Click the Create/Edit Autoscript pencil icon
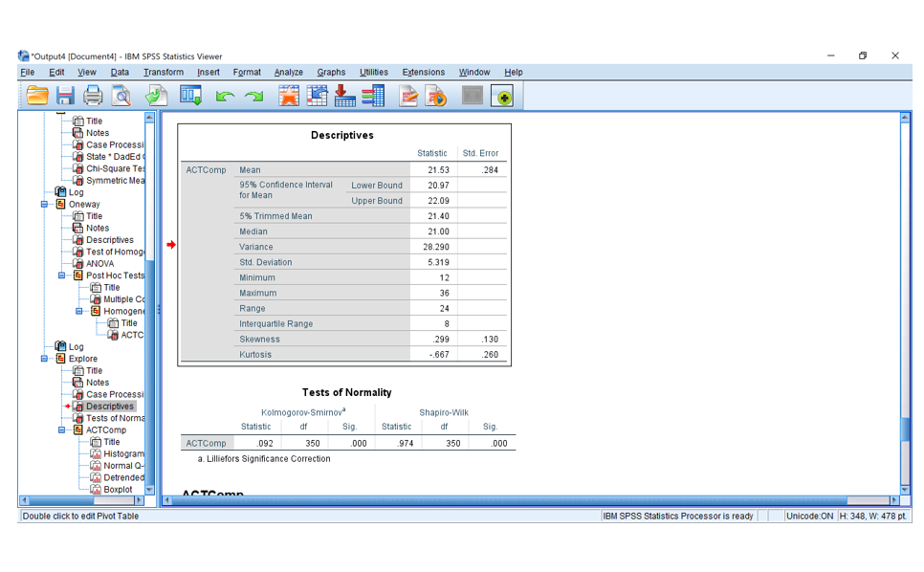This screenshot has height=572, width=924. point(408,96)
